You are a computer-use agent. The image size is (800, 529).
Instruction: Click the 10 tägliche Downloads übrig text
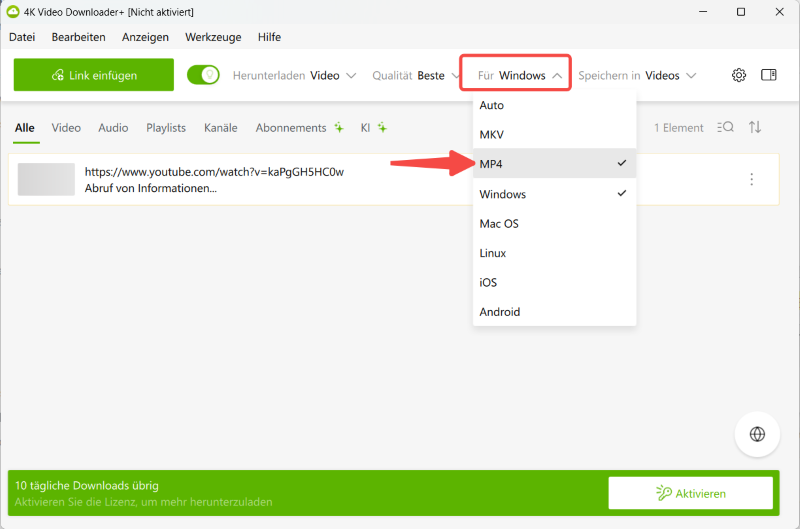click(87, 486)
